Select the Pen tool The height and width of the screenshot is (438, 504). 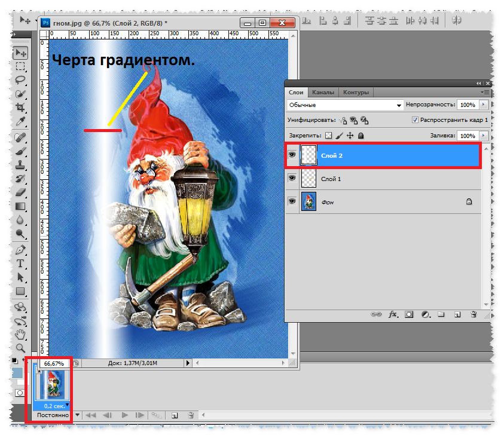(20, 250)
